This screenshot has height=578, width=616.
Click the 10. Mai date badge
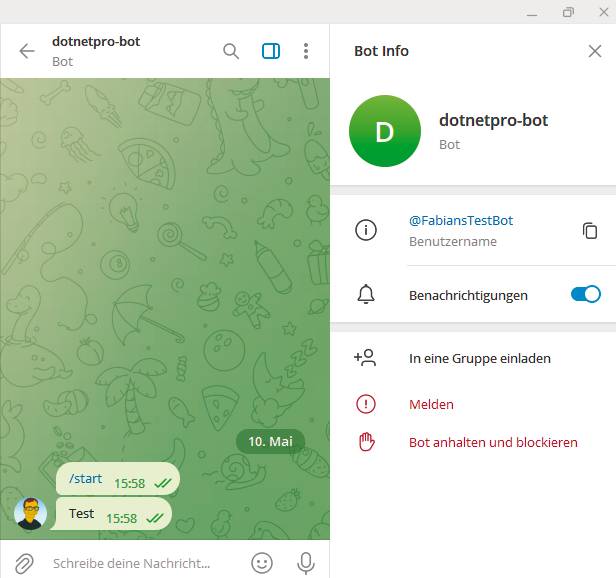click(270, 441)
